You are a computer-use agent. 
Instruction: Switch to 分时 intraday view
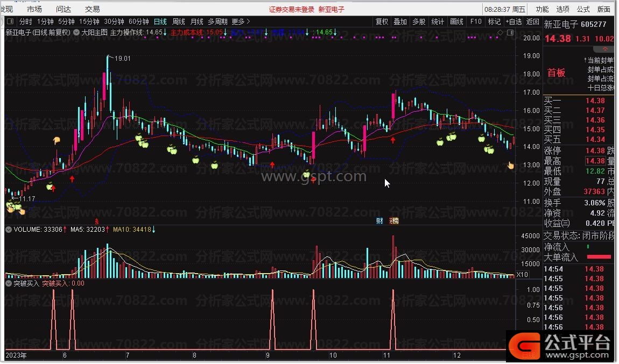pos(25,22)
